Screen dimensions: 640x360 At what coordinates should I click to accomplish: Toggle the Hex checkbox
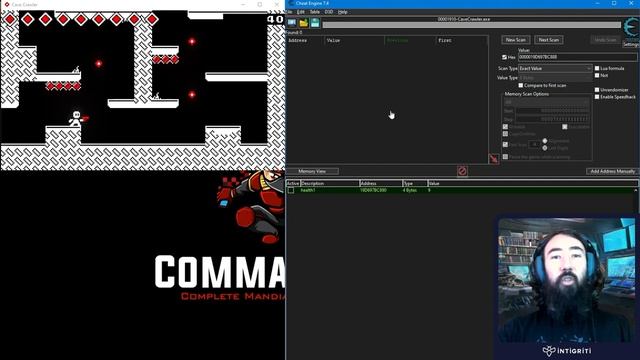(x=504, y=57)
